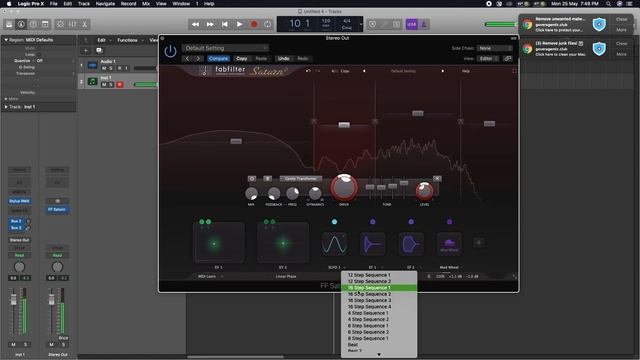640x360 pixels.
Task: Click the plugin link chain icon
Action: [x=508, y=59]
